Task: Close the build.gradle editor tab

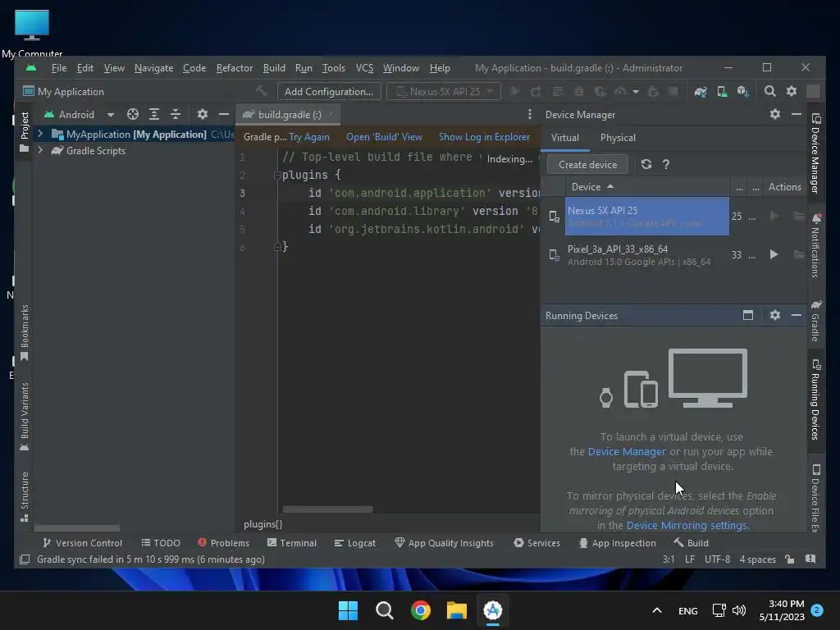Action: pos(331,114)
